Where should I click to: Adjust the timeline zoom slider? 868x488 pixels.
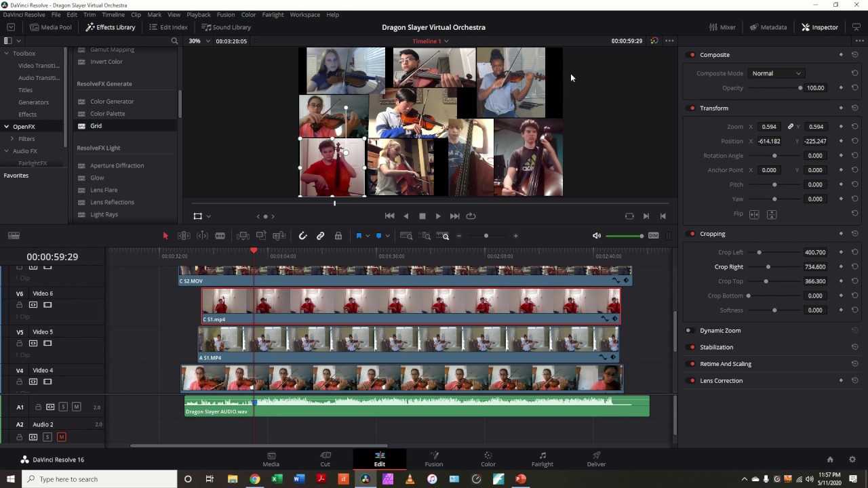[x=486, y=236]
